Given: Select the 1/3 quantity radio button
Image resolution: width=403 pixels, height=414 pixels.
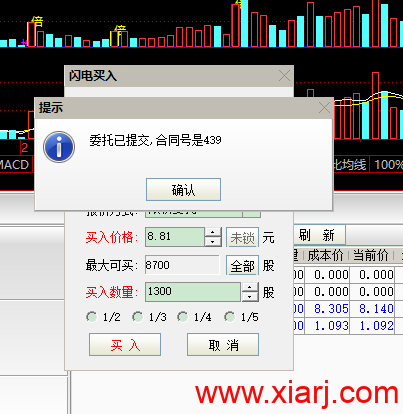Looking at the screenshot, I should pos(138,317).
